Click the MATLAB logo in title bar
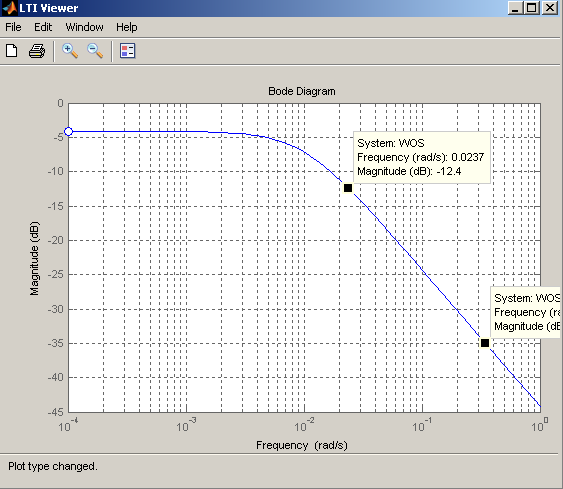 pos(9,8)
